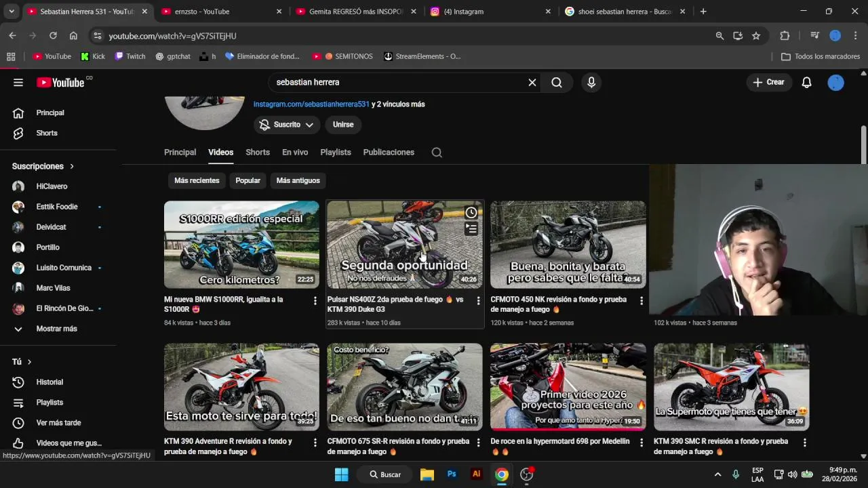
Task: Open options for KTM 390 Adventure R video
Action: pos(315,443)
